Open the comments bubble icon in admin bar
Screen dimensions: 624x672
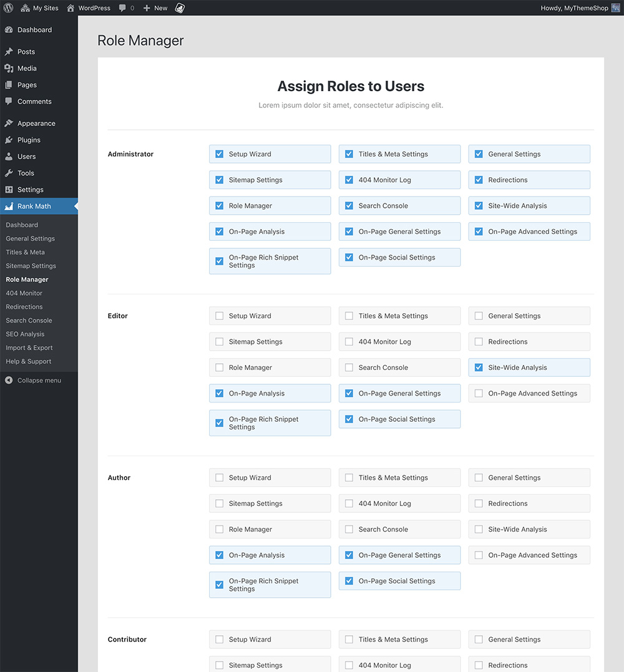tap(122, 8)
